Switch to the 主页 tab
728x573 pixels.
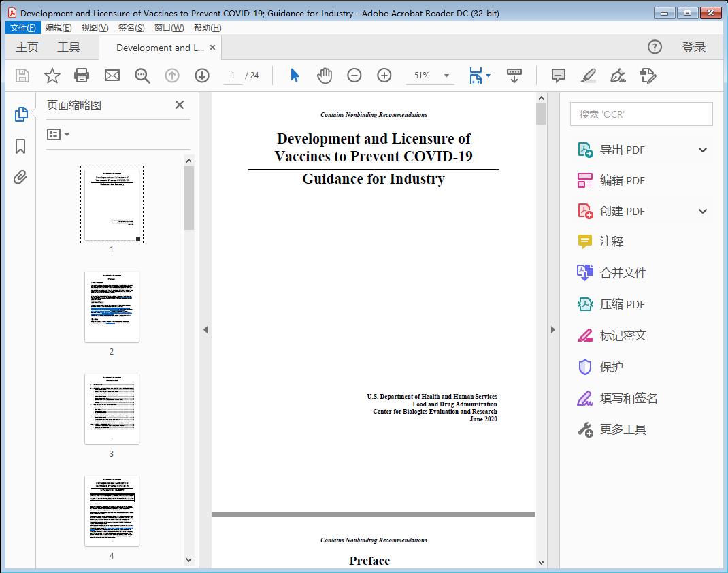(x=27, y=47)
